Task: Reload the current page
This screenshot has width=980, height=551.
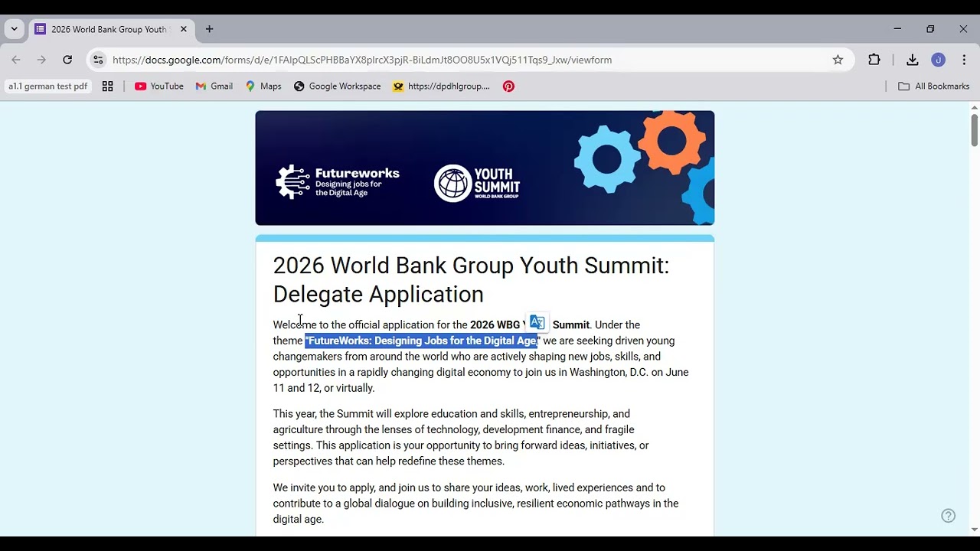Action: tap(67, 60)
